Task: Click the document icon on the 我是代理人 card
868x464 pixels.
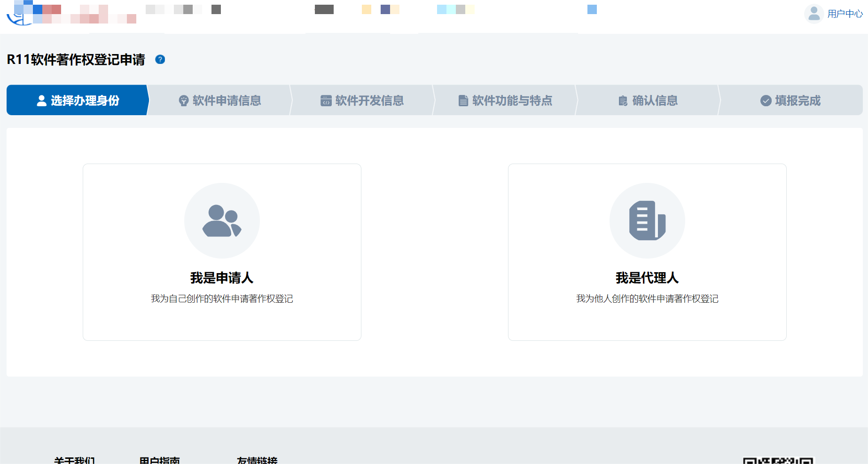Action: click(x=647, y=220)
